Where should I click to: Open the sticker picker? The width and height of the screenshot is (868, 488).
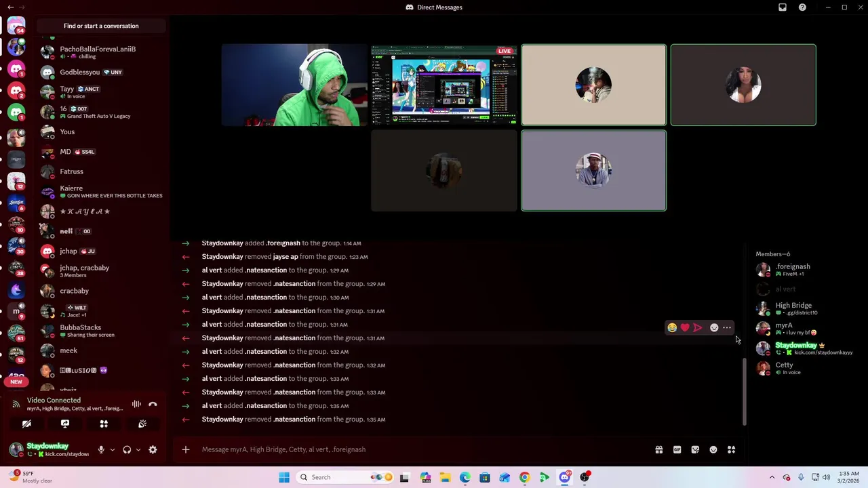695,449
